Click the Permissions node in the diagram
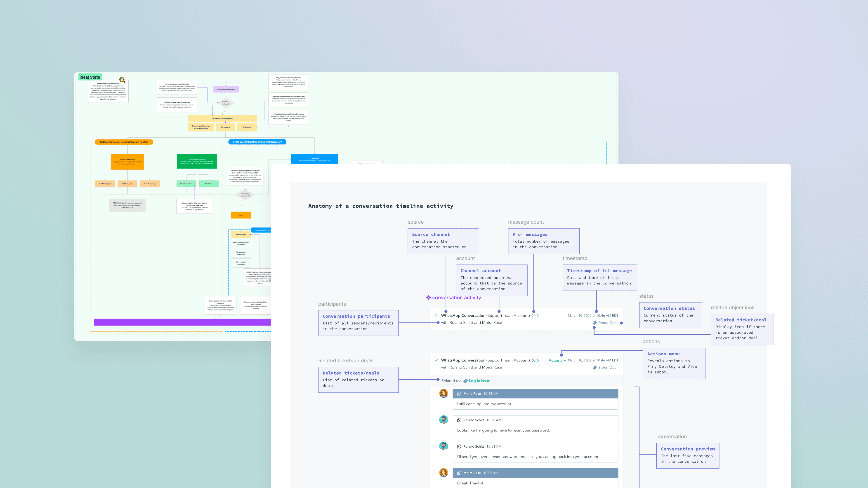 pyautogui.click(x=225, y=127)
